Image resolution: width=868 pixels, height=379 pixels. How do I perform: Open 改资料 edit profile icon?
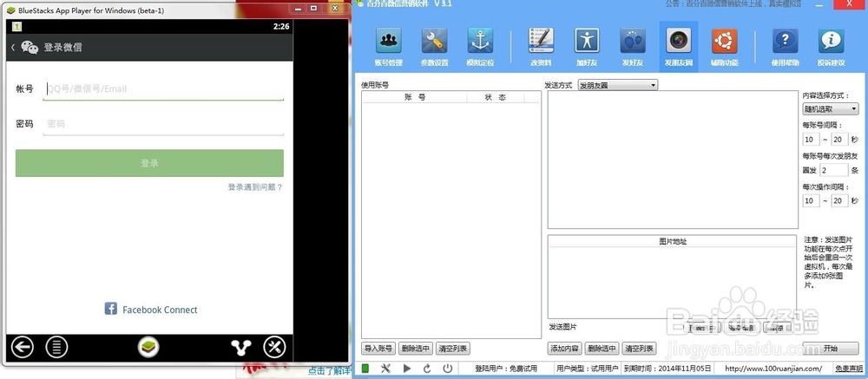point(541,47)
